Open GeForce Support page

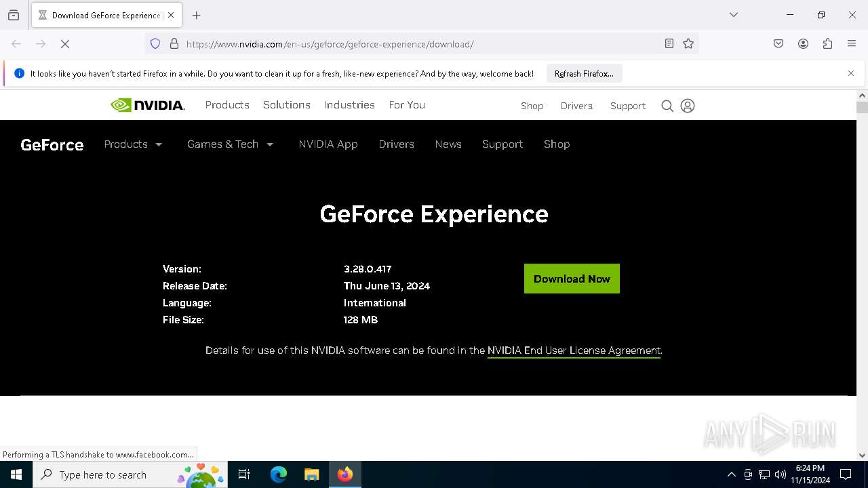click(502, 144)
